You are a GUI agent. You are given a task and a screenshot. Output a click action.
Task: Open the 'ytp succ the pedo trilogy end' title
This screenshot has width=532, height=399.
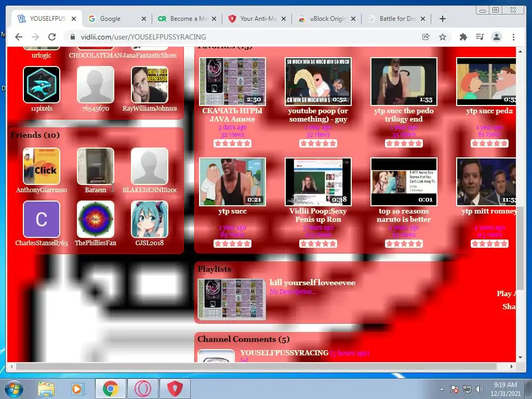[x=404, y=115]
